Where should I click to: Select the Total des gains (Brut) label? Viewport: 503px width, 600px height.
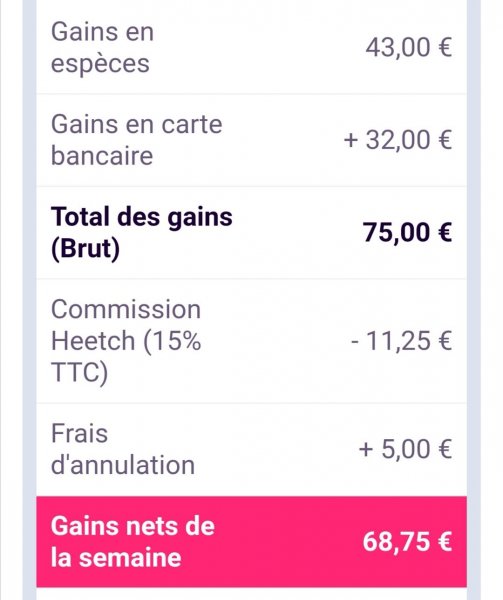tap(142, 233)
